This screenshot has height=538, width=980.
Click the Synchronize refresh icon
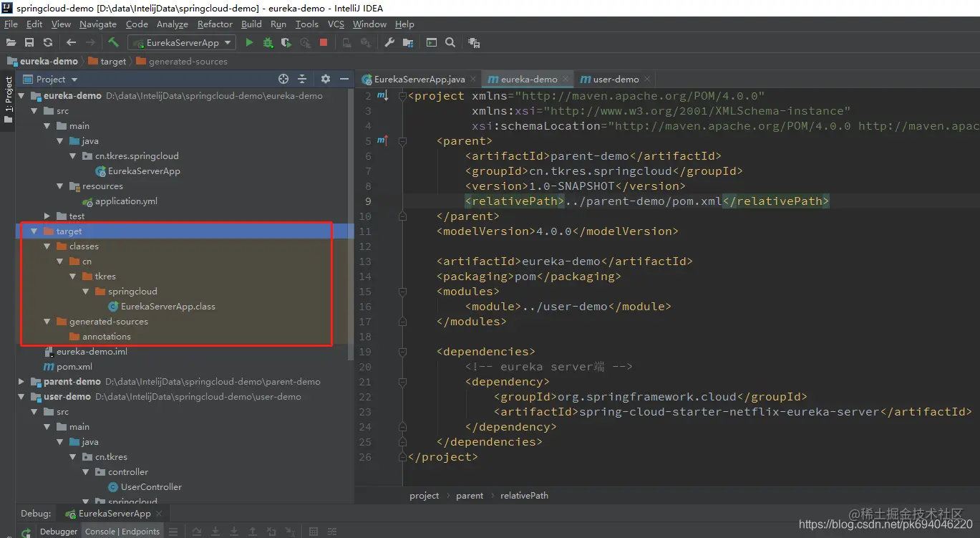coord(48,43)
